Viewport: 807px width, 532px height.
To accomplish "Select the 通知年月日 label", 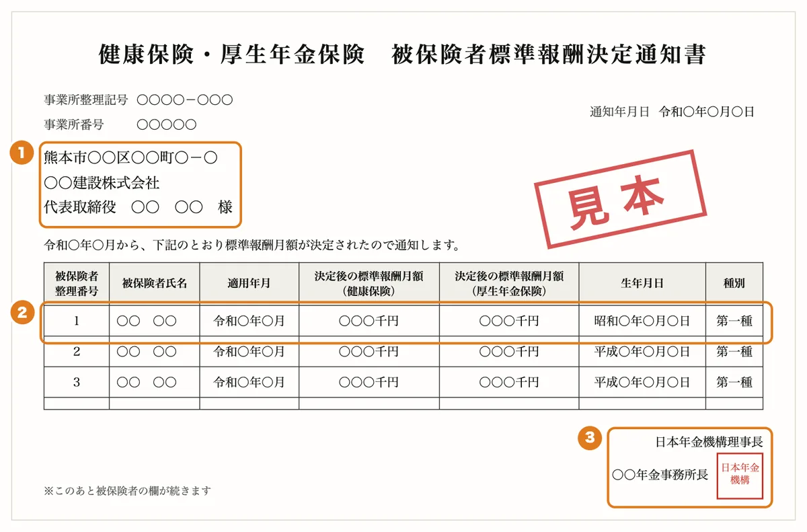I will (x=619, y=112).
